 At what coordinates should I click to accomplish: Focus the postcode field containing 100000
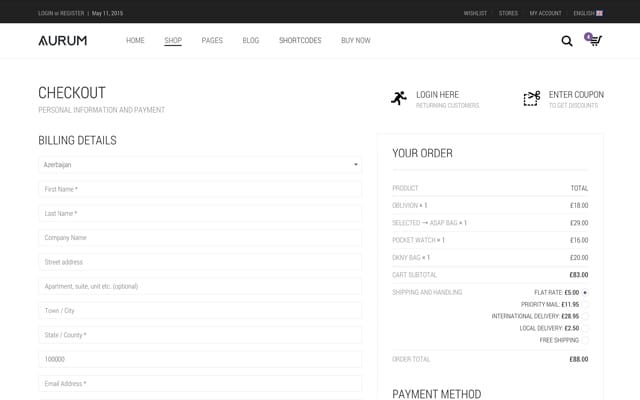[200, 359]
